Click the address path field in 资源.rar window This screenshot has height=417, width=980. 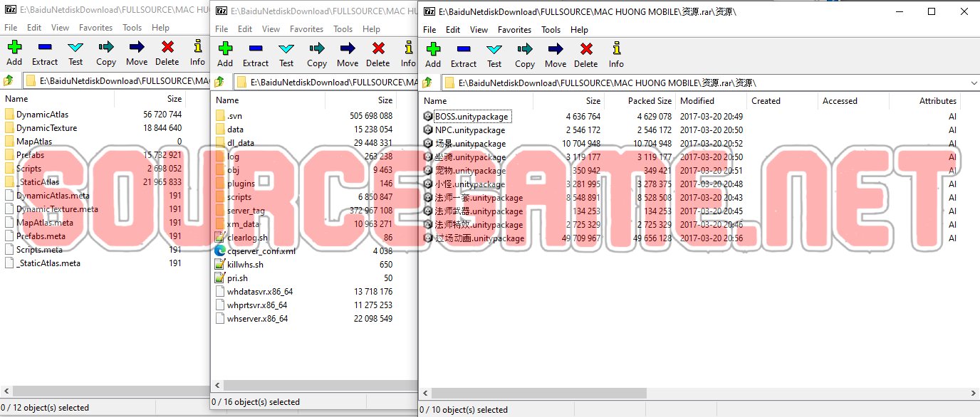tap(705, 83)
